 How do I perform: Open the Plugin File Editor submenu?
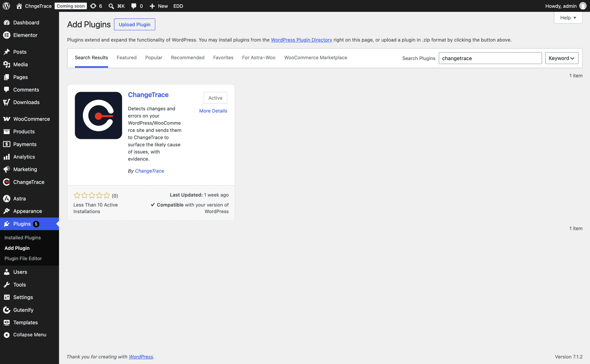(x=23, y=258)
